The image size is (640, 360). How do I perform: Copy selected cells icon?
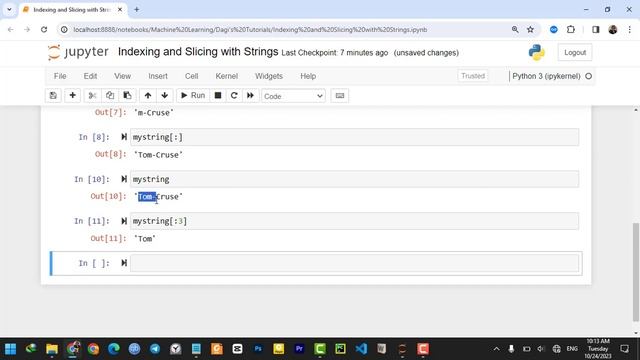[x=110, y=96]
